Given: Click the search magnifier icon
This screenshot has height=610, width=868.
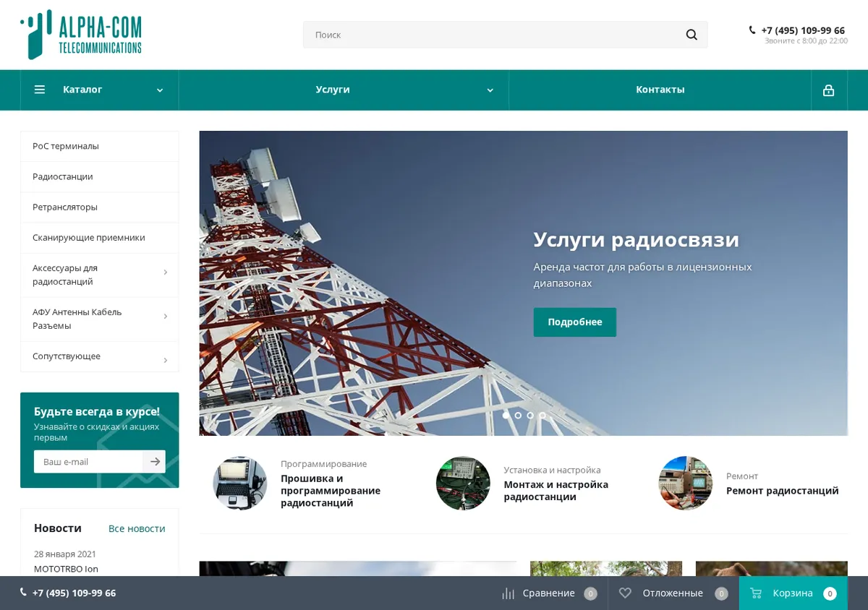Looking at the screenshot, I should 692,35.
